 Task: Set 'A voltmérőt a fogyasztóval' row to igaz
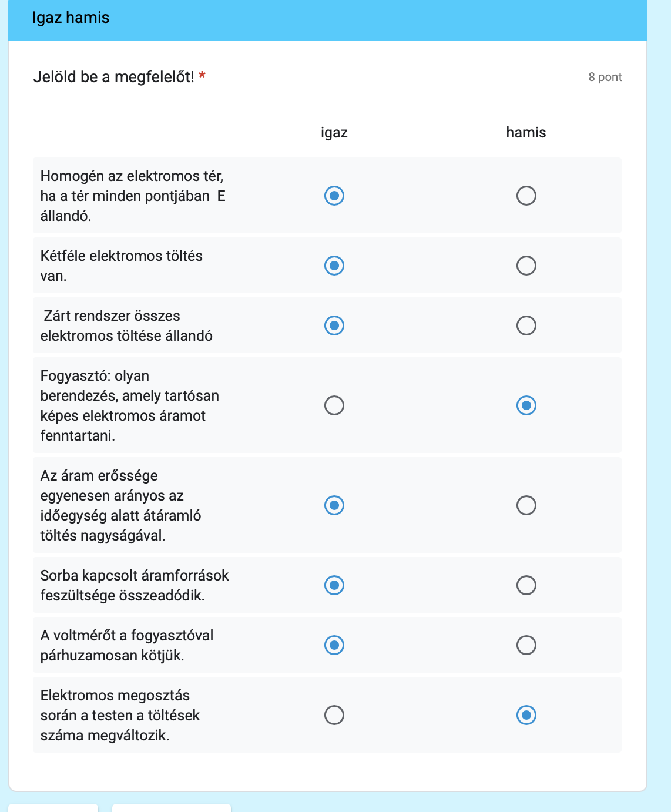point(334,645)
